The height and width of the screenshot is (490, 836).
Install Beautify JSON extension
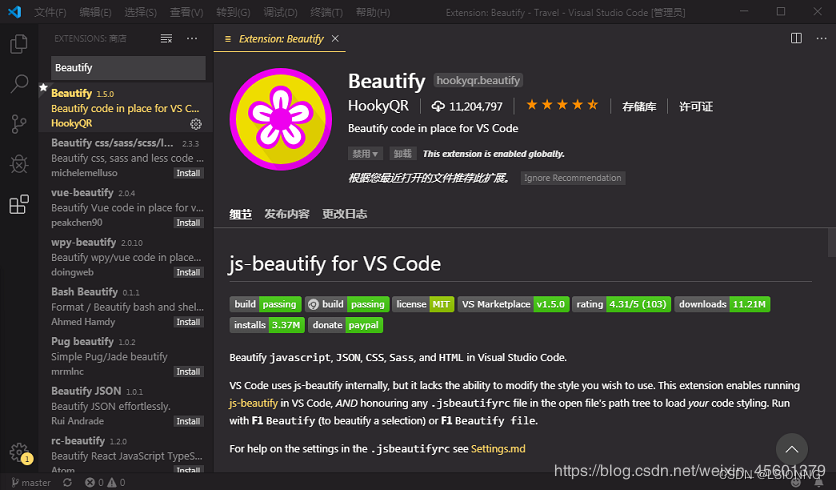[x=188, y=421]
